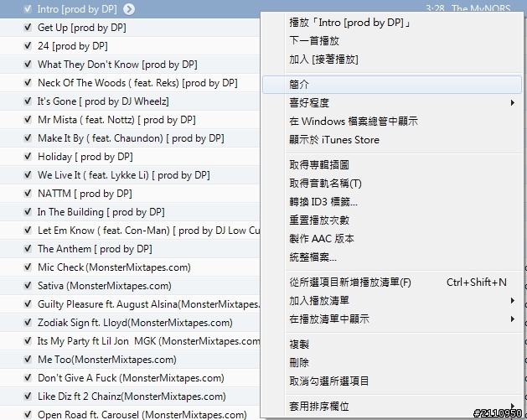
Task: Click the arrow icon next to Intro track
Action: (x=129, y=9)
